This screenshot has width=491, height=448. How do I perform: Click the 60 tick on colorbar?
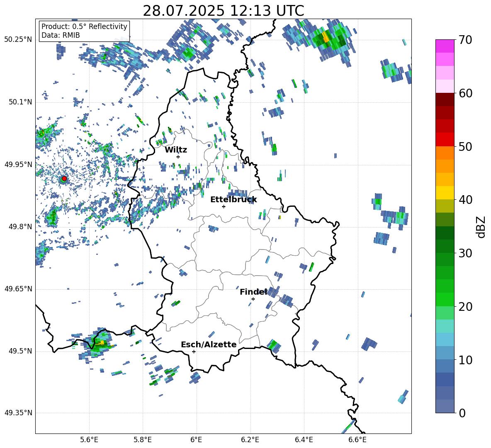point(465,93)
